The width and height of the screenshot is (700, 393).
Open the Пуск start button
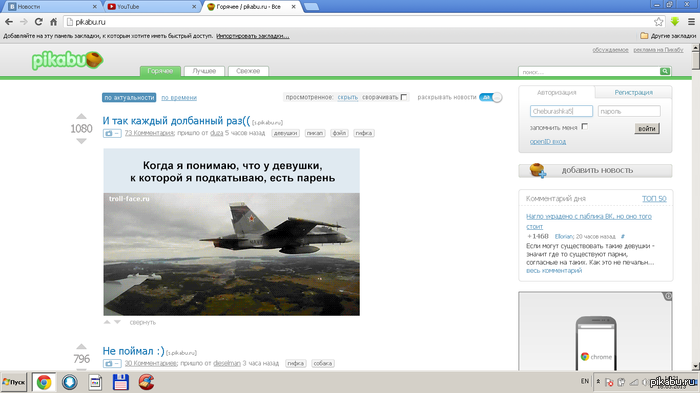[14, 382]
